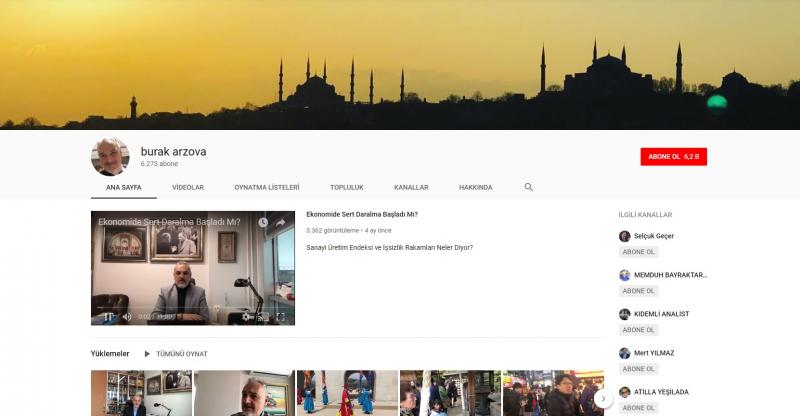Search the channel with magnifier icon
Image resolution: width=800 pixels, height=416 pixels.
pyautogui.click(x=529, y=187)
